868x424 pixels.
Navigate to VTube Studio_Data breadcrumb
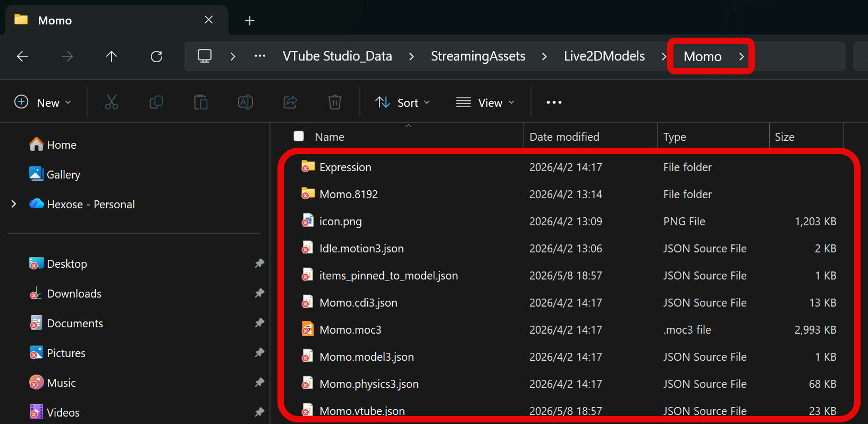tap(338, 56)
